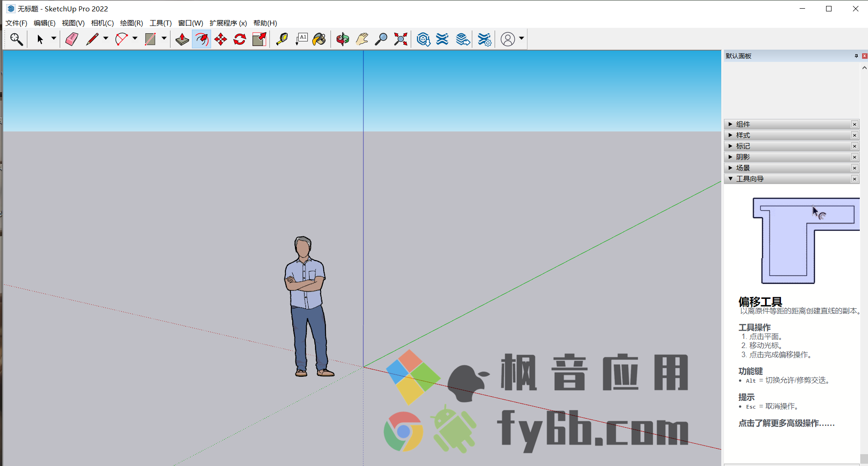Image resolution: width=868 pixels, height=466 pixels.
Task: Open the 帮助(H) menu
Action: coord(265,23)
